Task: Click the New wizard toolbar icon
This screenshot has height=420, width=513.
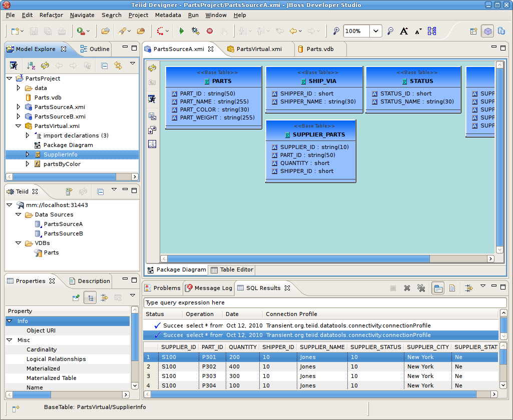Action: (x=15, y=31)
